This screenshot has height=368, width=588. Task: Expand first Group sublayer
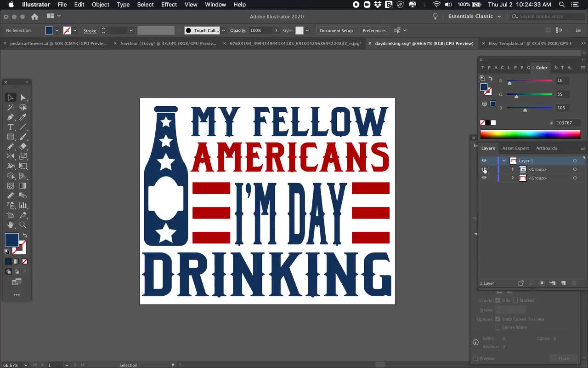(x=513, y=169)
